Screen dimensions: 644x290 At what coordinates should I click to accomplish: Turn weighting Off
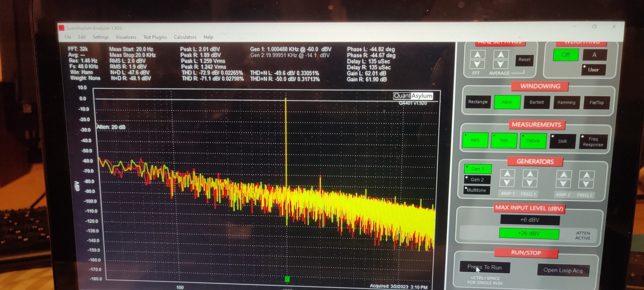[565, 55]
